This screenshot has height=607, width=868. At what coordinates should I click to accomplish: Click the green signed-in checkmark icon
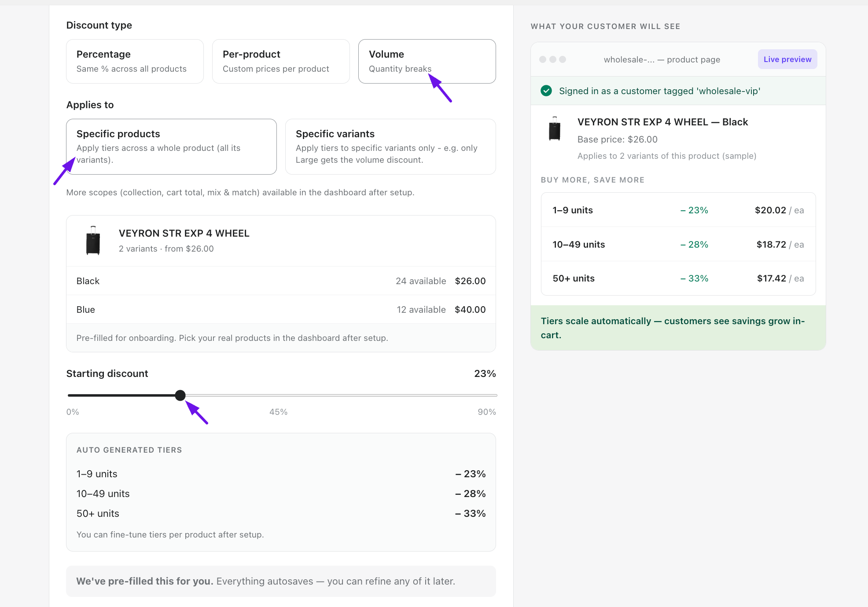(x=546, y=91)
